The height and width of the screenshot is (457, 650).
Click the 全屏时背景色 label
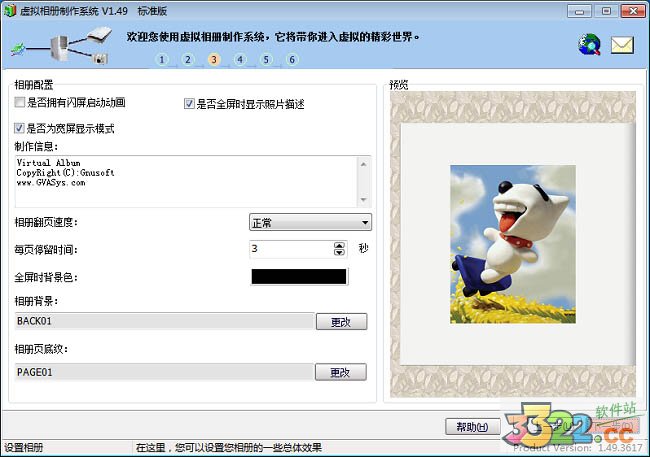click(46, 277)
